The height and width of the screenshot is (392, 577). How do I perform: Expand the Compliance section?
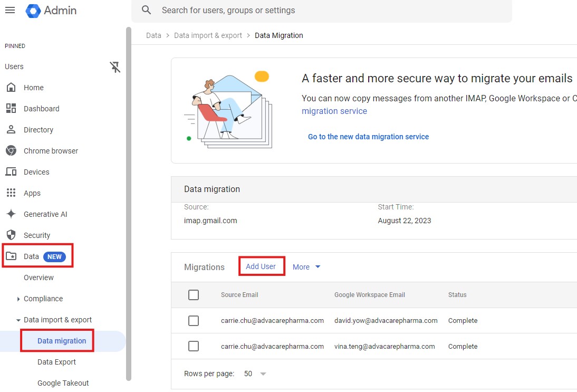pos(18,299)
